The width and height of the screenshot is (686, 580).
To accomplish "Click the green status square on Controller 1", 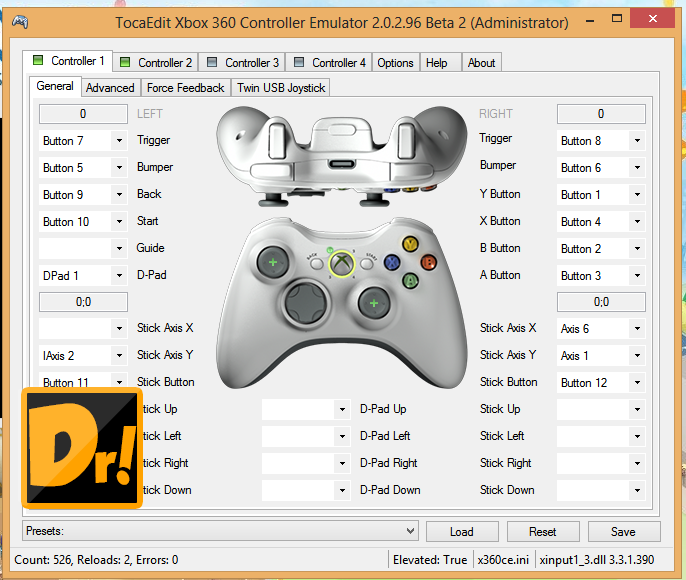I will 38,60.
